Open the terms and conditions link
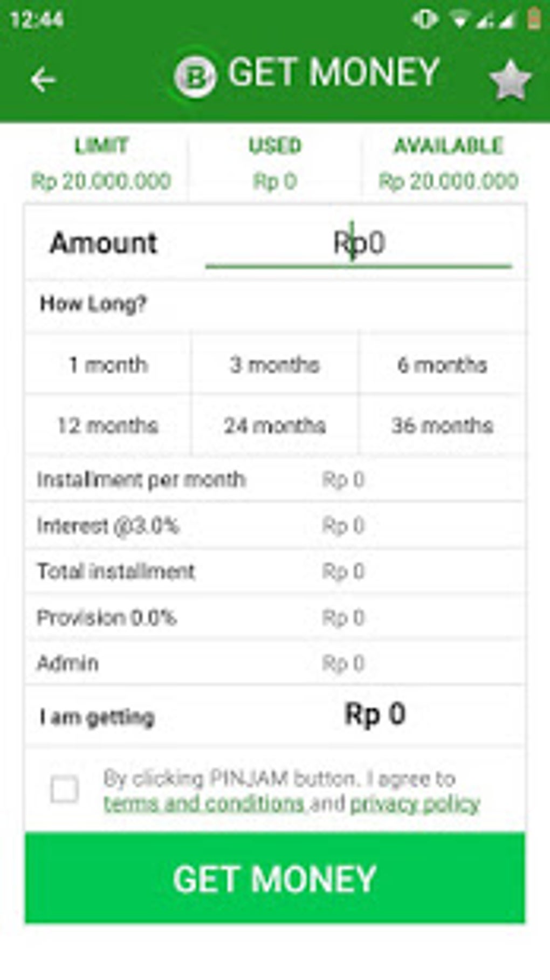This screenshot has height=980, width=550. (204, 804)
